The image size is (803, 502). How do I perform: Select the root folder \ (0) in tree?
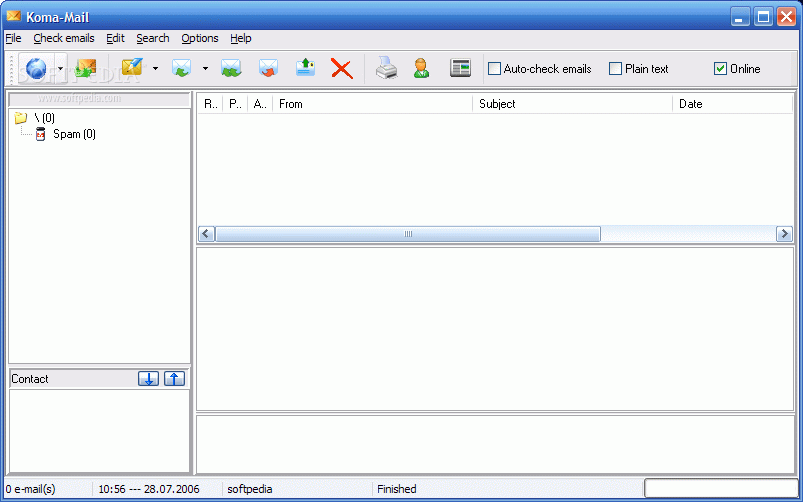[x=45, y=118]
